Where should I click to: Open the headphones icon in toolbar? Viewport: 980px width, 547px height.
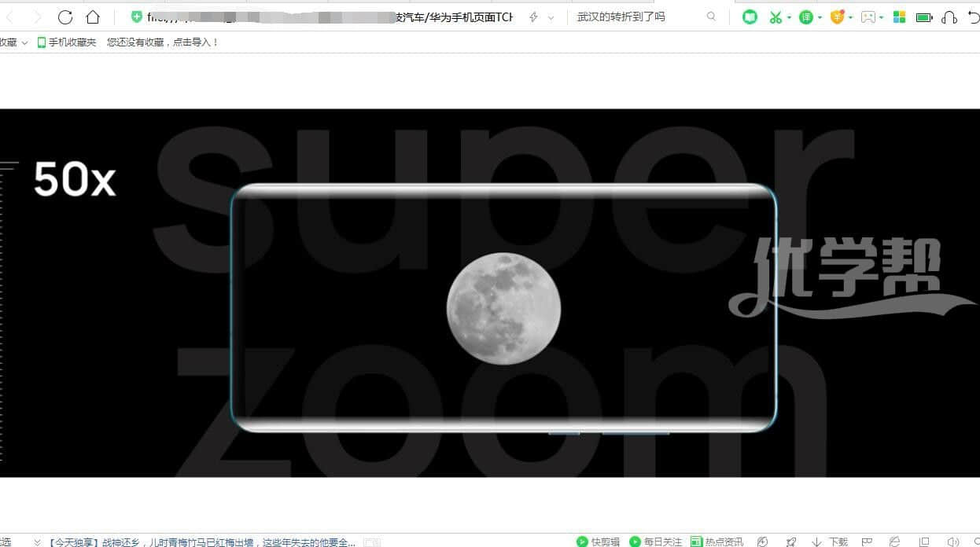point(949,17)
